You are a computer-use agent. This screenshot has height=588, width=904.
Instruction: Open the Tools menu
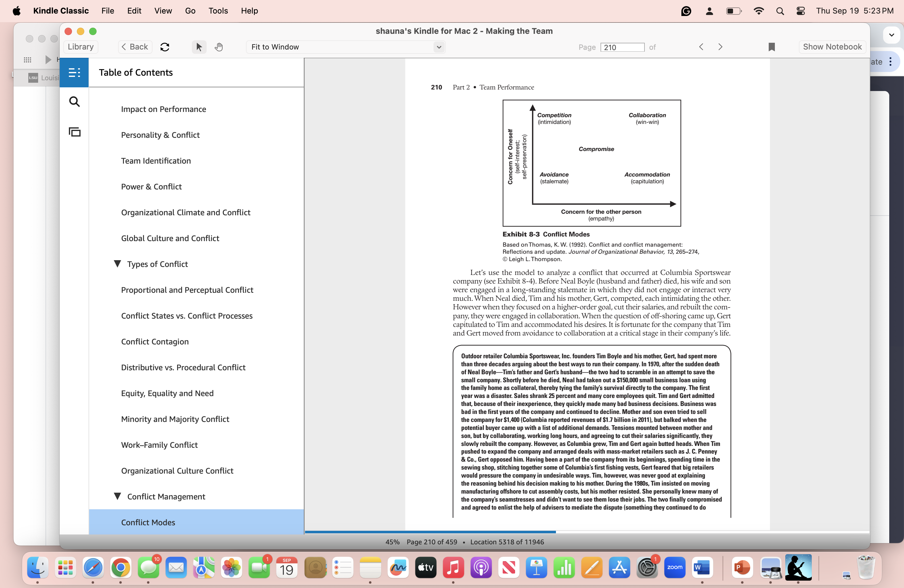[218, 11]
